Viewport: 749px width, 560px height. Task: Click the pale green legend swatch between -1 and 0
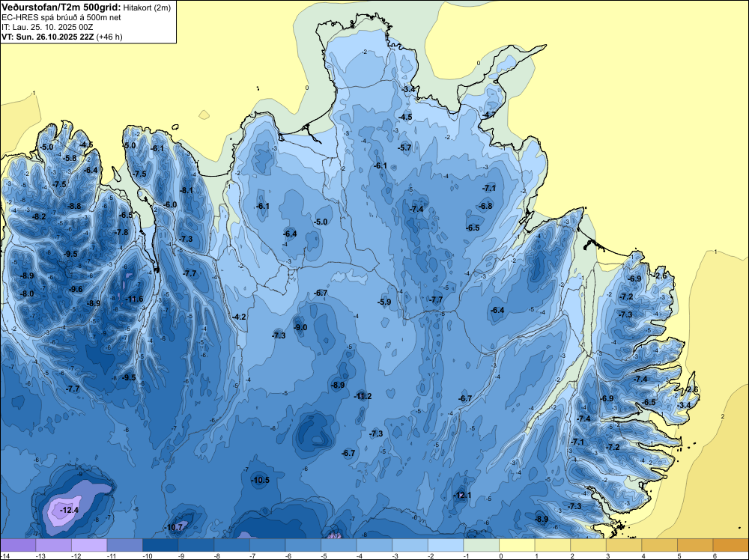[x=482, y=545]
